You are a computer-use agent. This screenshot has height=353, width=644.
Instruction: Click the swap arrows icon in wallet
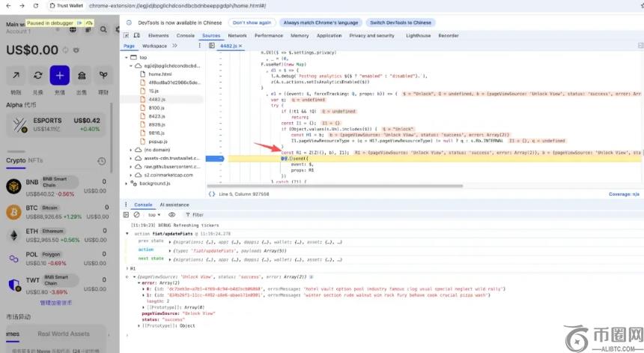(37, 76)
